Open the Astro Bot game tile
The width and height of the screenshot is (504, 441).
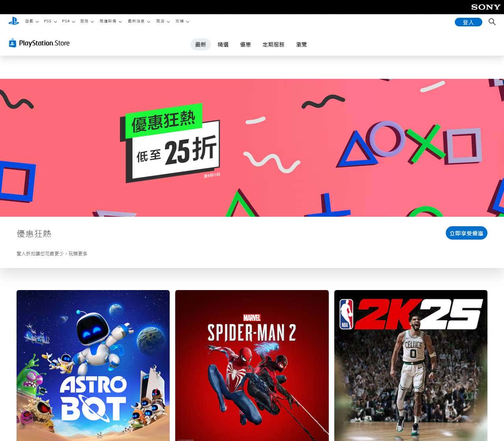pos(93,365)
